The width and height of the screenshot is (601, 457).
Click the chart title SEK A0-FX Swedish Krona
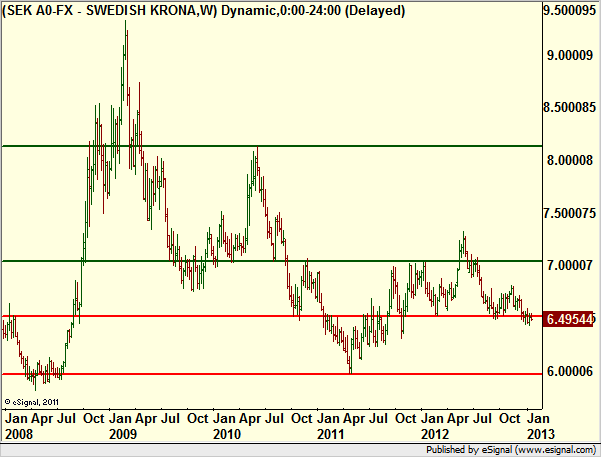tap(204, 10)
